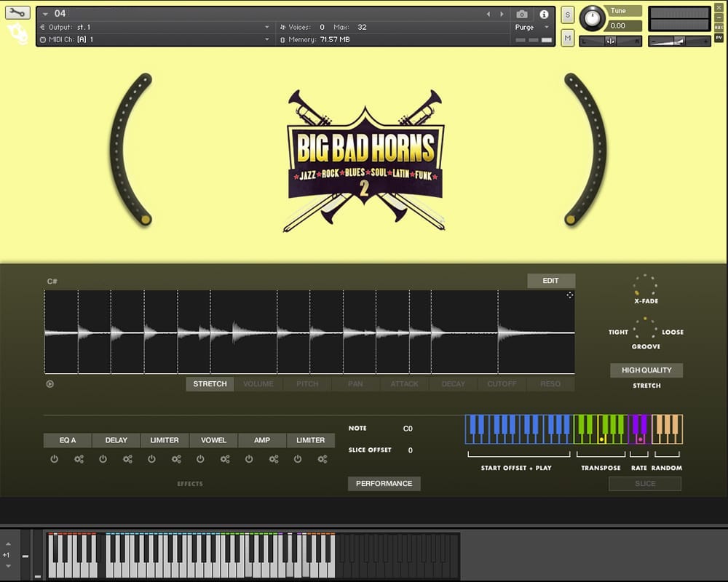Switch to the VOLUME tab

(258, 384)
